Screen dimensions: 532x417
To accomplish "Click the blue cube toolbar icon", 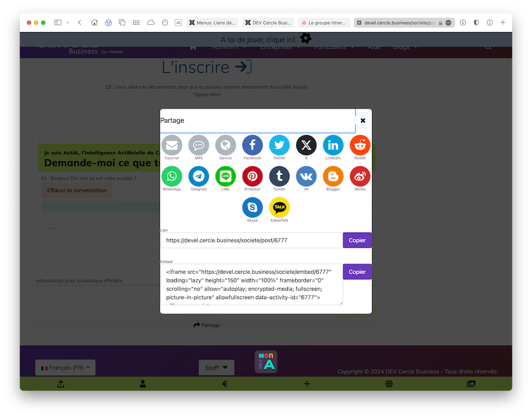I will (x=108, y=22).
